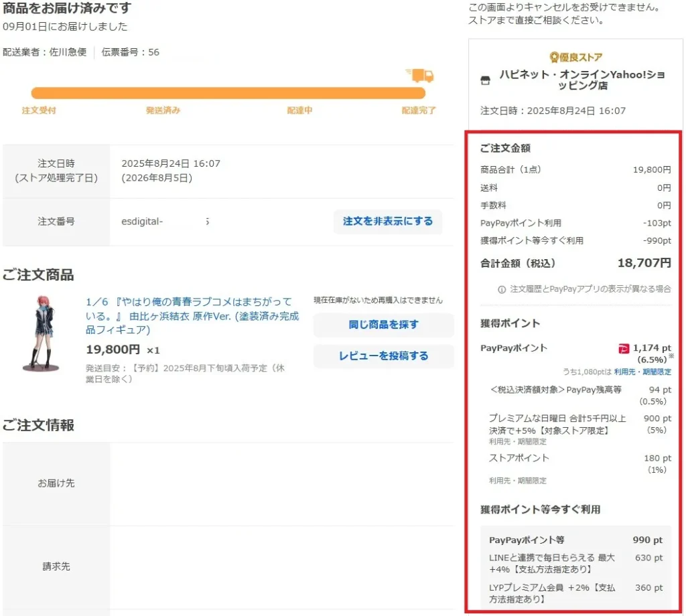Viewport: 686px width, 616px height.
Task: Click the 商品をお届け済みです heading
Action: (67, 8)
